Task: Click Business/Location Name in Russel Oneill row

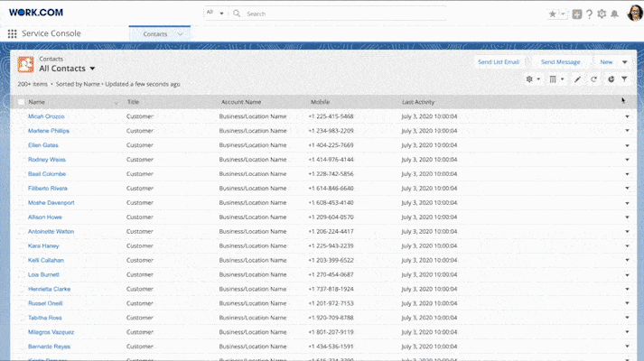Action: click(253, 303)
